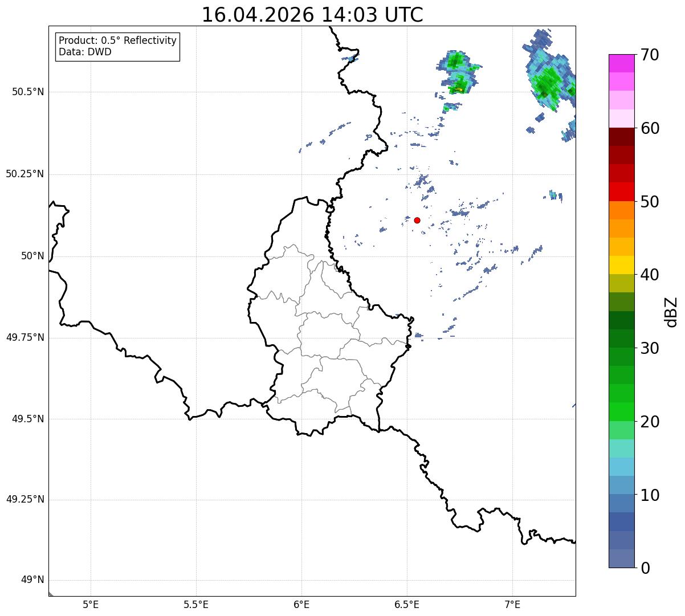
Task: Click the 6.5°E longitude tick label
Action: point(407,604)
